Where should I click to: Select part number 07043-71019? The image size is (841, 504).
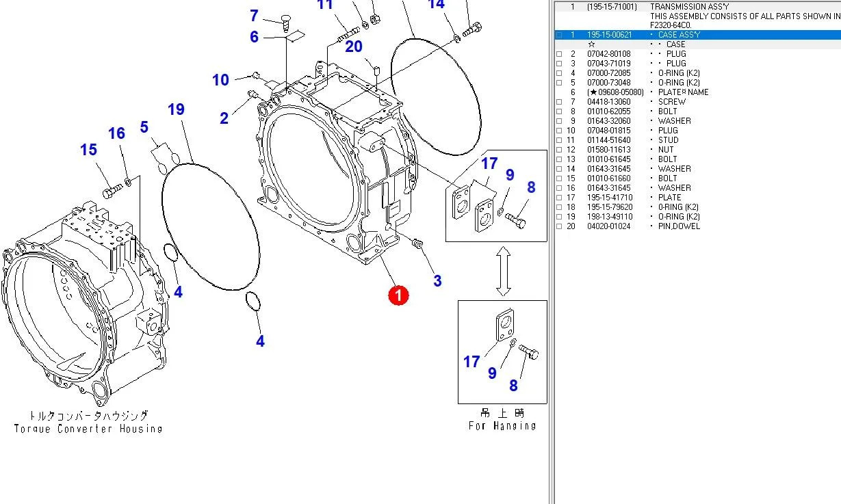609,64
